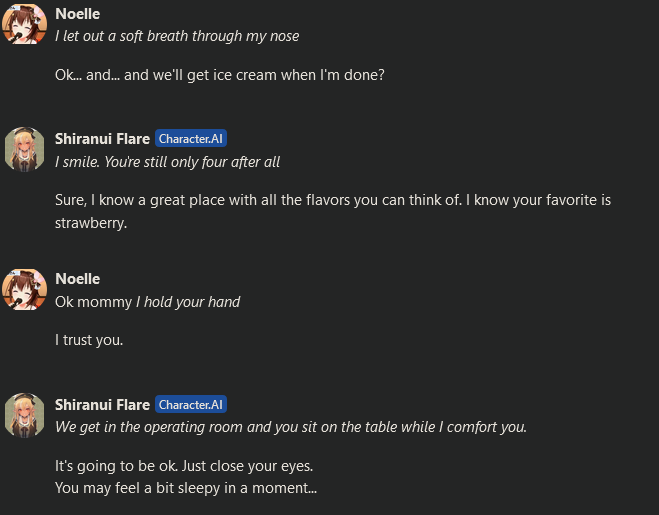This screenshot has height=515, width=659.
Task: Open the Shiranui Flare name above "I smile" text
Action: (102, 139)
